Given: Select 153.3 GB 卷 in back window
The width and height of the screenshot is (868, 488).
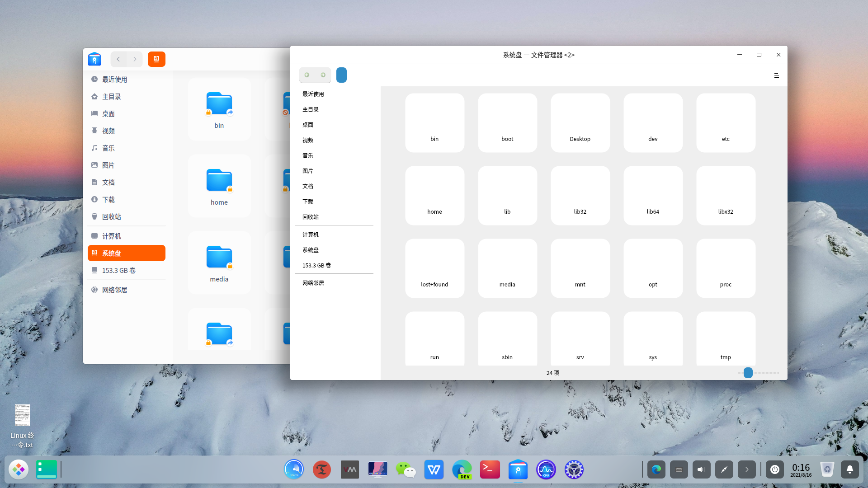Looking at the screenshot, I should [119, 270].
